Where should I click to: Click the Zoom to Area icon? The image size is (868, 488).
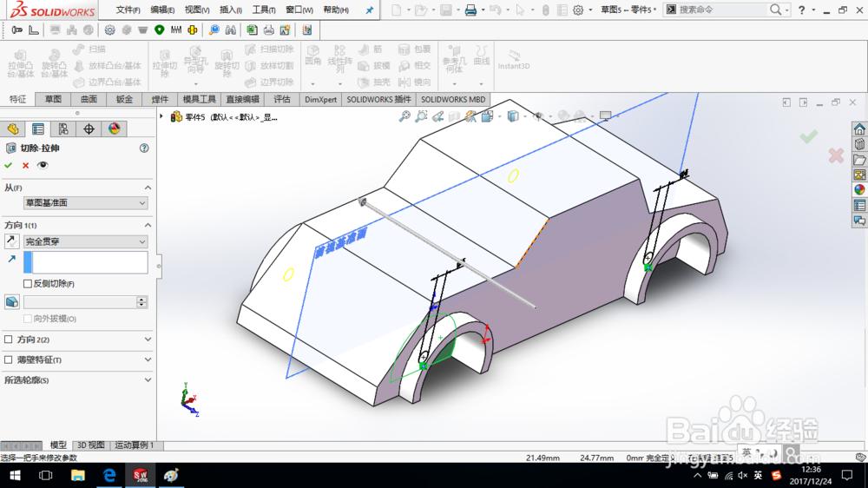coord(421,116)
